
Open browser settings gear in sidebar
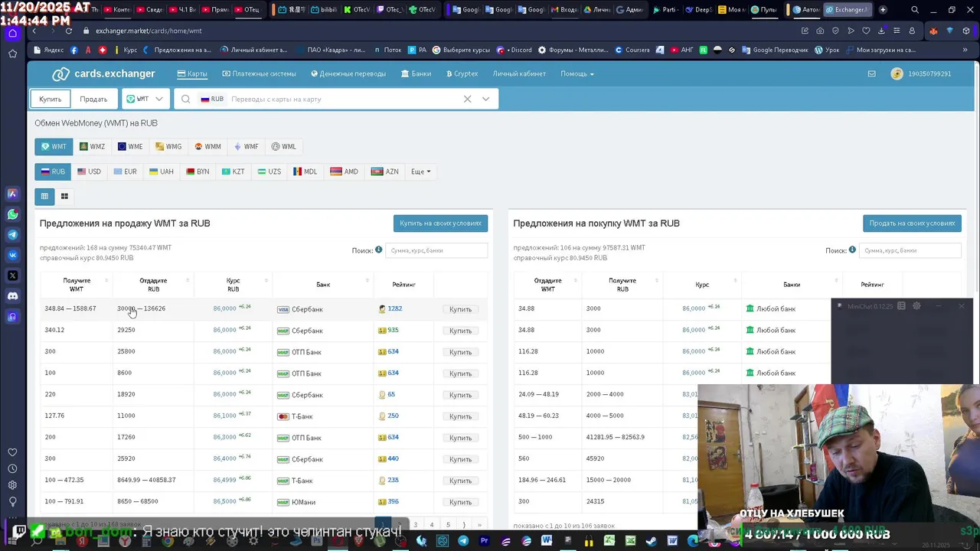click(x=12, y=485)
